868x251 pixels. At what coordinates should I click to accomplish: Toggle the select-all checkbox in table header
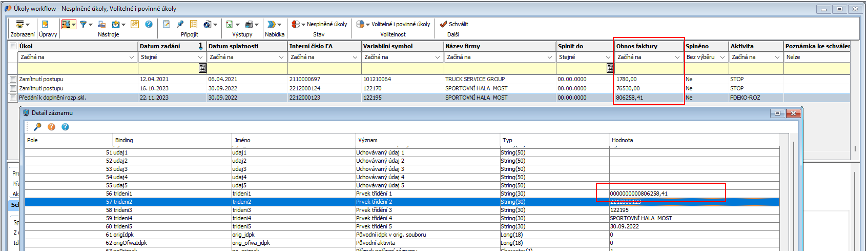[x=13, y=46]
